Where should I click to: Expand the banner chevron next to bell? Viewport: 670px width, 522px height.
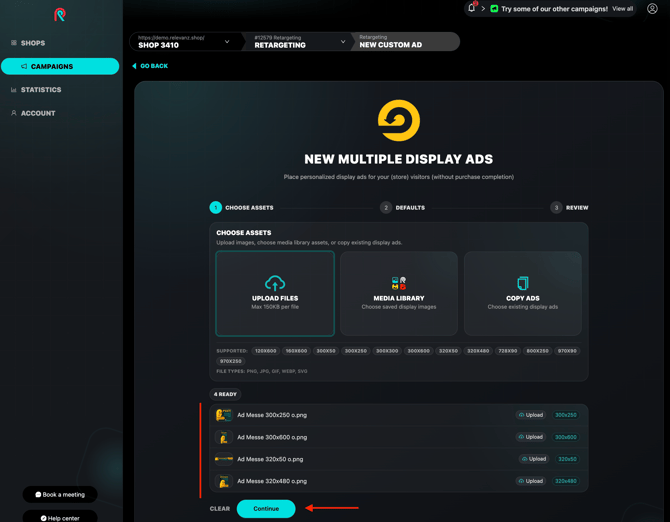[483, 9]
